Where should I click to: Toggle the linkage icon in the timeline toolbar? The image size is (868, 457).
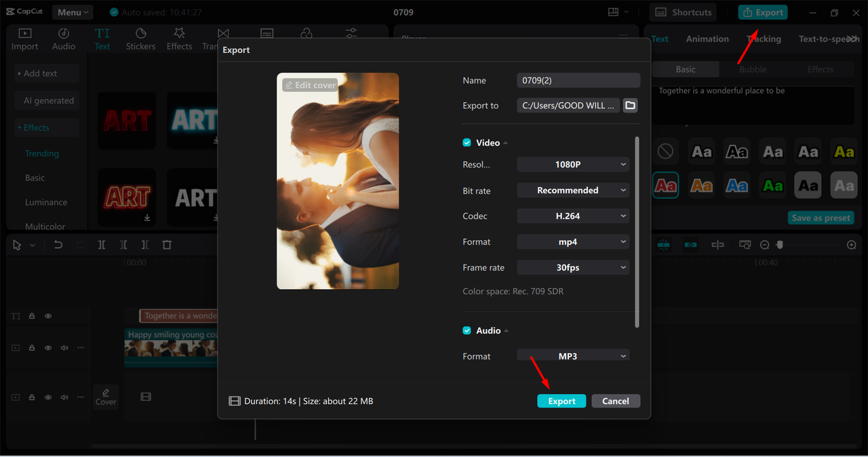click(x=690, y=245)
